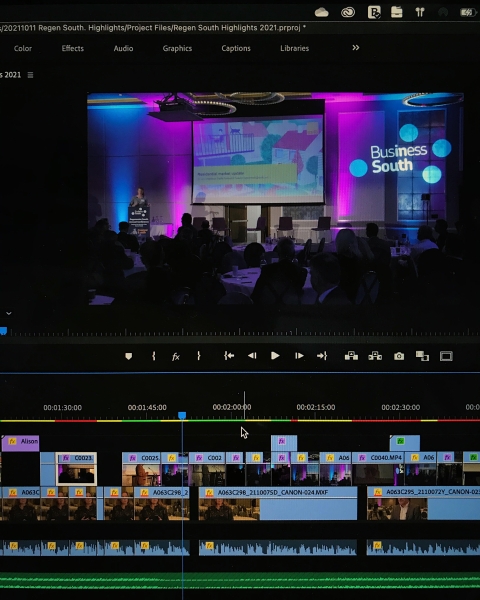Click the Business South video preview frame
Screen dimensions: 480x600
[275, 199]
